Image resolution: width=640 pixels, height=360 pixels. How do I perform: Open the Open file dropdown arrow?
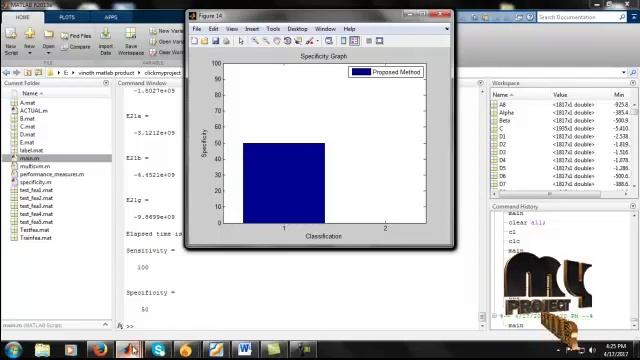pos(48,53)
